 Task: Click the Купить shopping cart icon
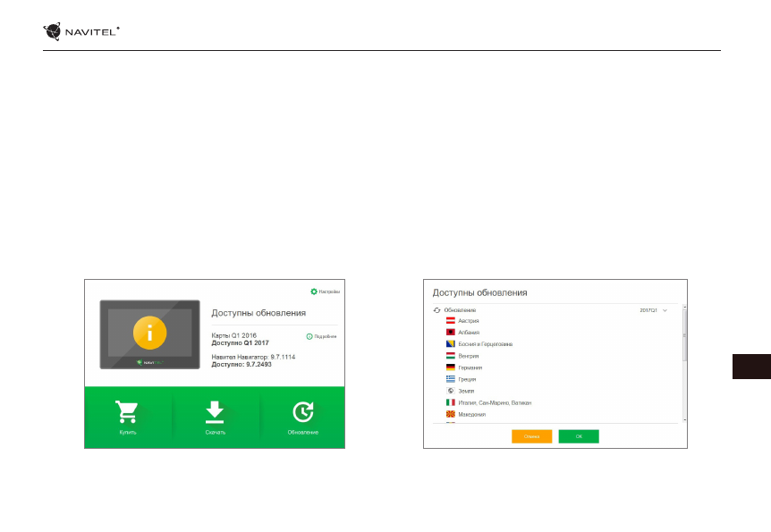pos(128,411)
